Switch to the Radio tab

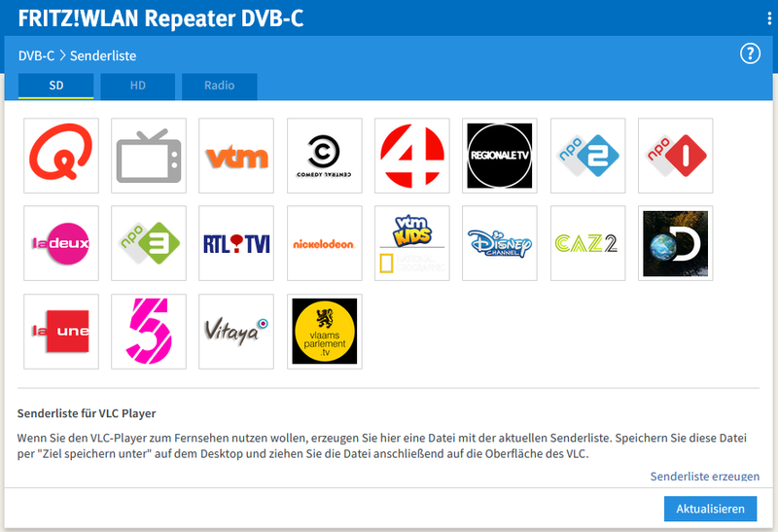(219, 86)
